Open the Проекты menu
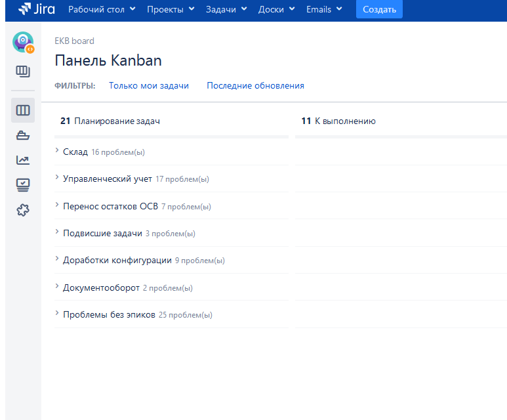The width and height of the screenshot is (507, 420). 171,9
